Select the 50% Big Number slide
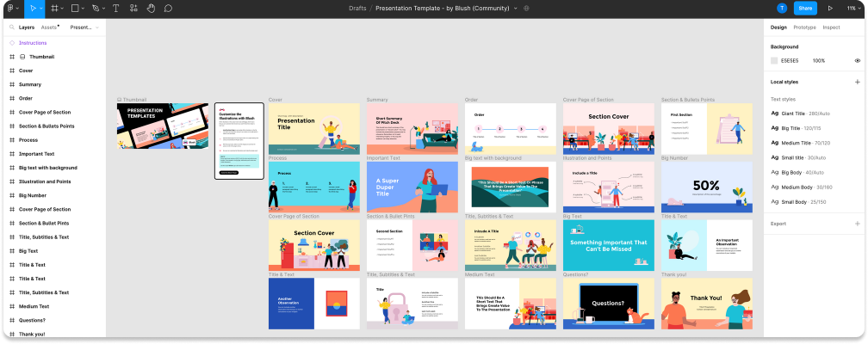 coord(707,187)
